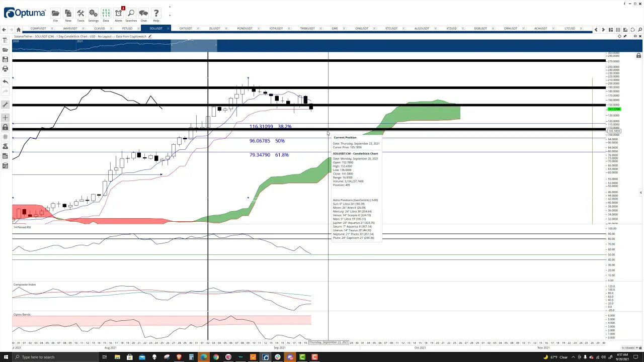Open the File menu icon
Viewport: 644px width, 362px height.
tap(55, 13)
